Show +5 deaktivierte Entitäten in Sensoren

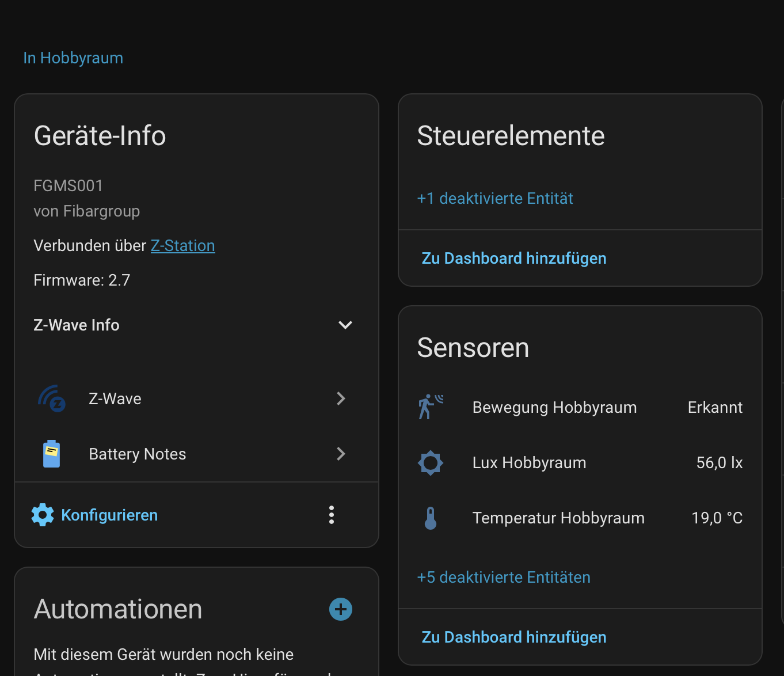(x=504, y=578)
